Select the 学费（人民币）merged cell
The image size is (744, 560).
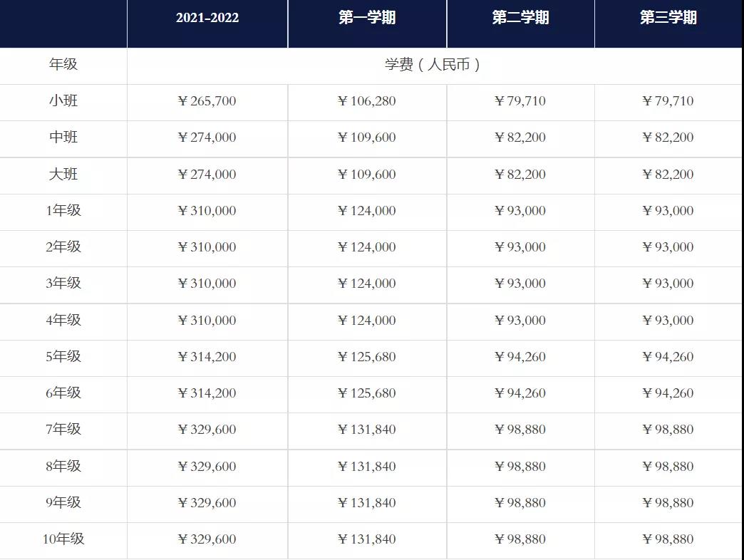(434, 65)
